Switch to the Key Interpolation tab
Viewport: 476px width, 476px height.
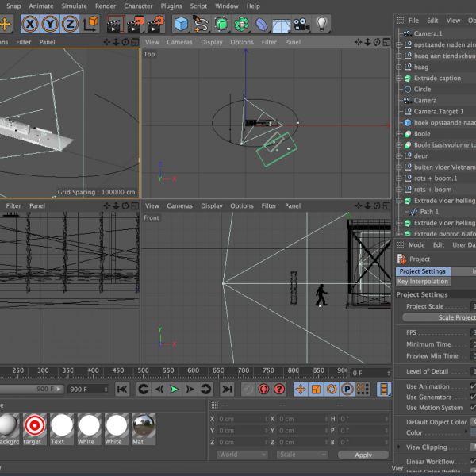pos(423,282)
